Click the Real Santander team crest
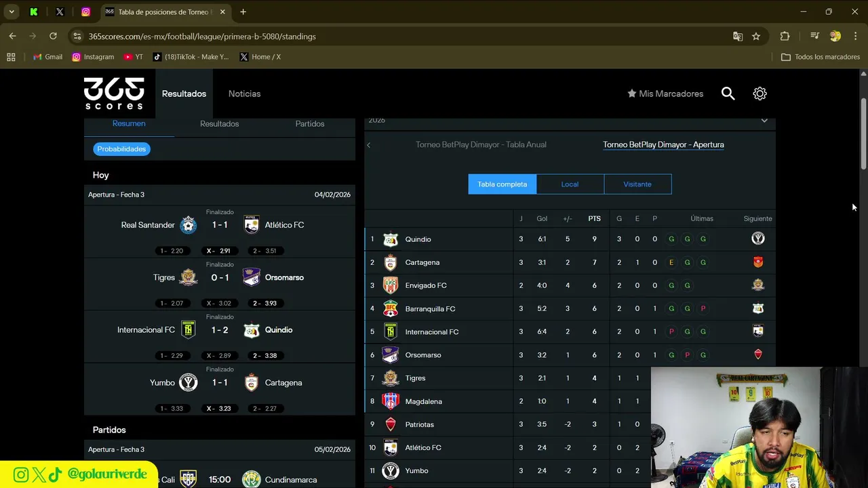Screen dimensions: 868x488 pos(189,225)
